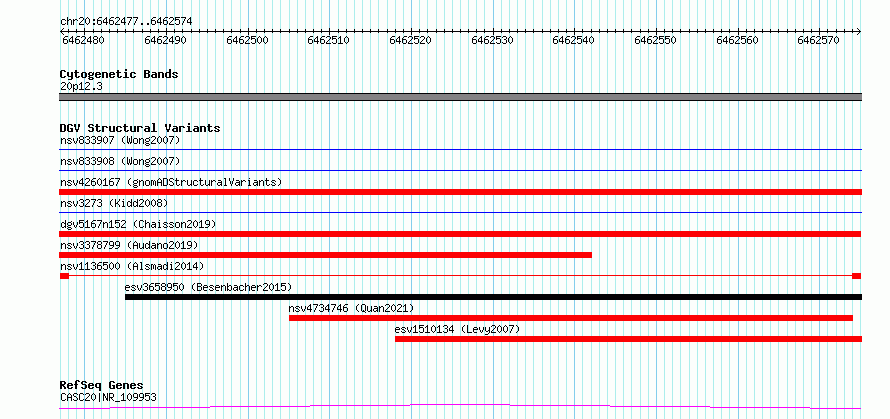
Task: Select the CASC20|NR_109953 gene label
Action: click(x=108, y=397)
